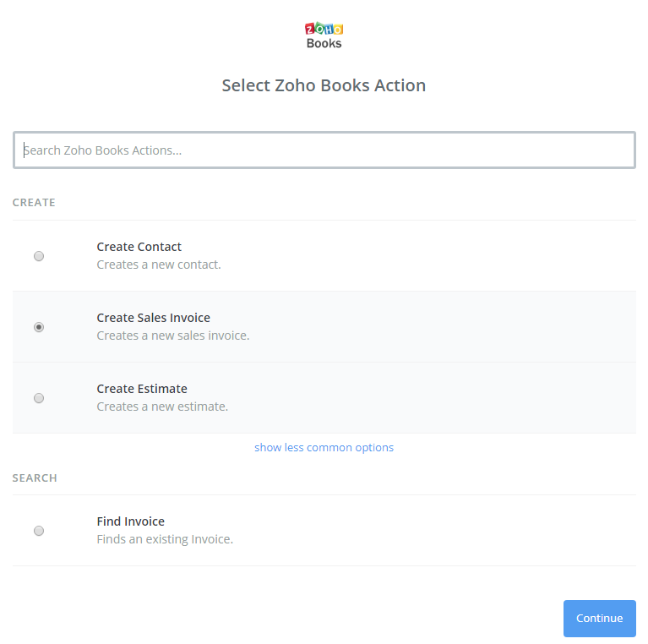This screenshot has height=644, width=648.
Task: Focus the Search Zoho Books Actions field
Action: point(324,150)
